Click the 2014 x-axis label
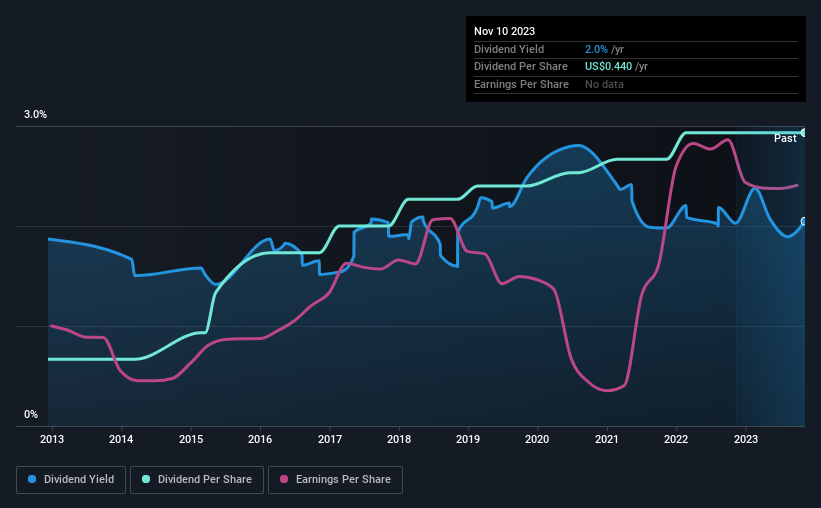Screen dimensions: 821x508 (x=121, y=439)
